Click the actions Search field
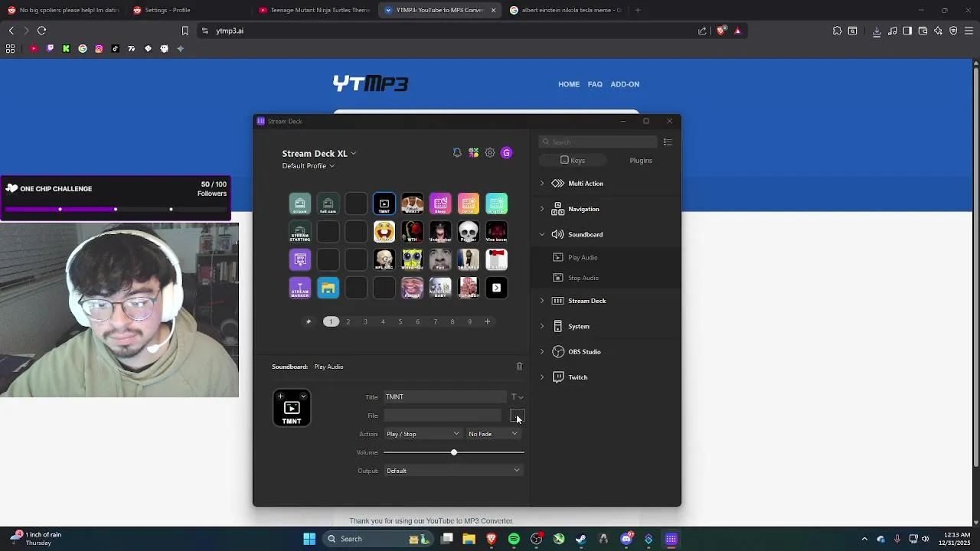Screen dimensions: 980x551 coord(598,142)
